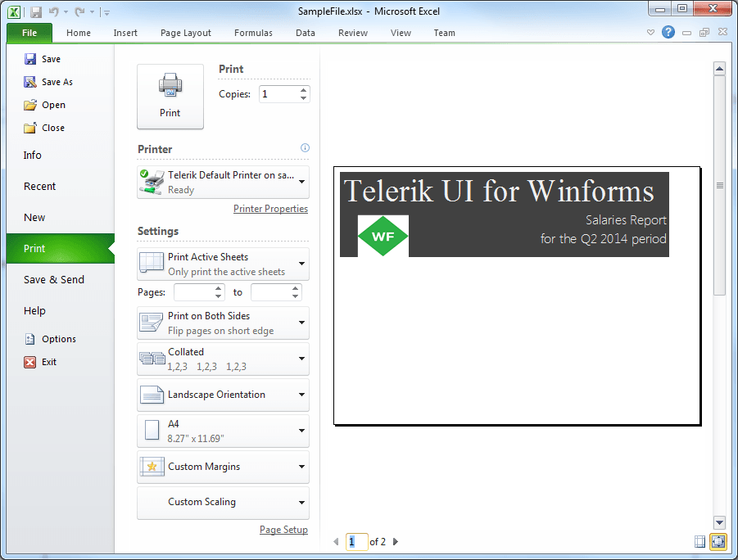Viewport: 738px width, 560px height.
Task: Decrease the Pages to value with down arrow
Action: coord(295,296)
